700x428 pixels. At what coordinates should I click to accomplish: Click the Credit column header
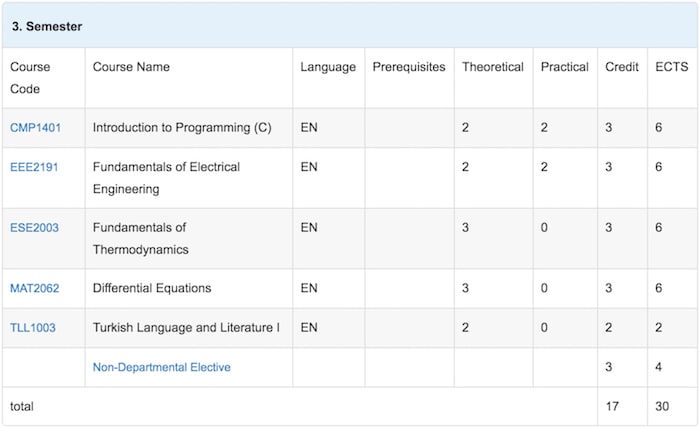point(622,67)
